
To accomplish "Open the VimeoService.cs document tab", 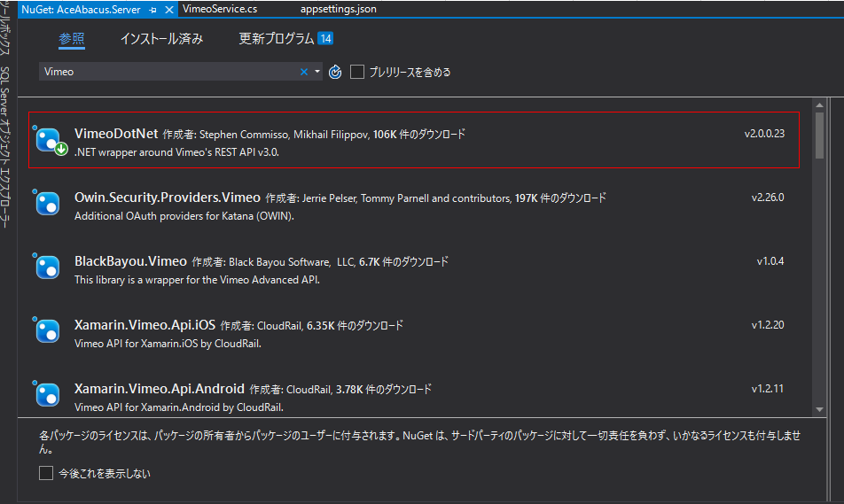I will (220, 9).
